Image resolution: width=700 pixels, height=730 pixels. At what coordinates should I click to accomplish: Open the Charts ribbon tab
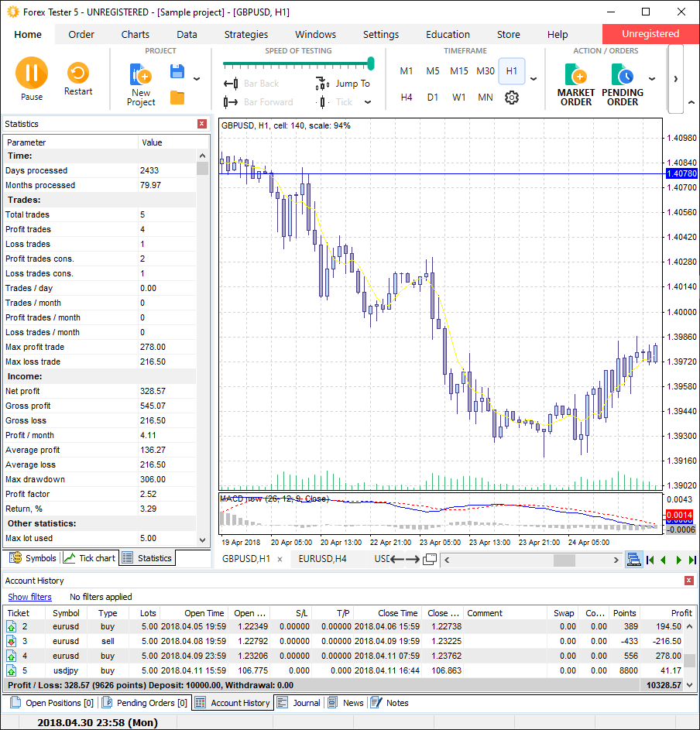(135, 35)
